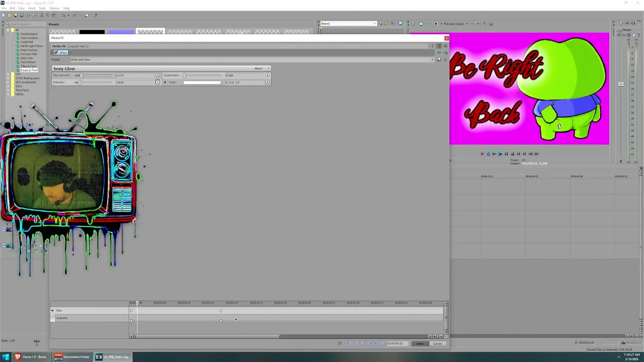Switch keyframe view to Curves

click(x=438, y=343)
